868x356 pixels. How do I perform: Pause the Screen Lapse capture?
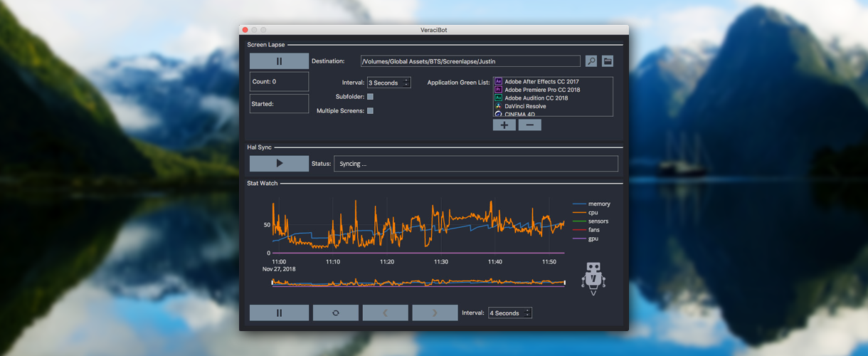[279, 61]
